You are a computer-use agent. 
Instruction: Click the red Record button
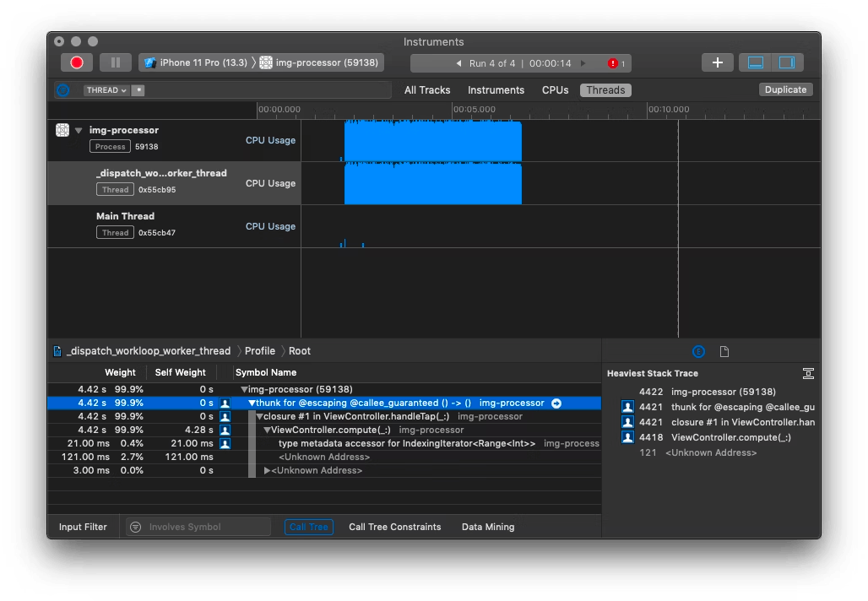point(76,62)
